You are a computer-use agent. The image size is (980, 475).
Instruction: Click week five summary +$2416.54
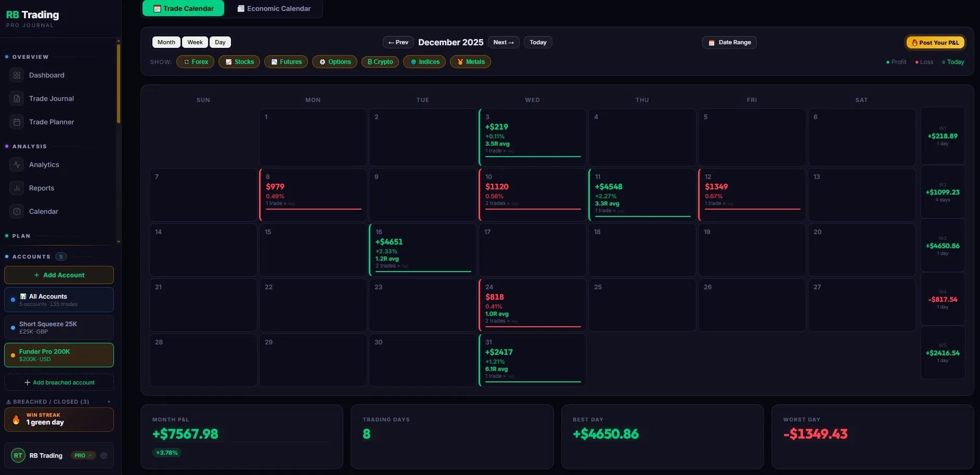tap(943, 353)
